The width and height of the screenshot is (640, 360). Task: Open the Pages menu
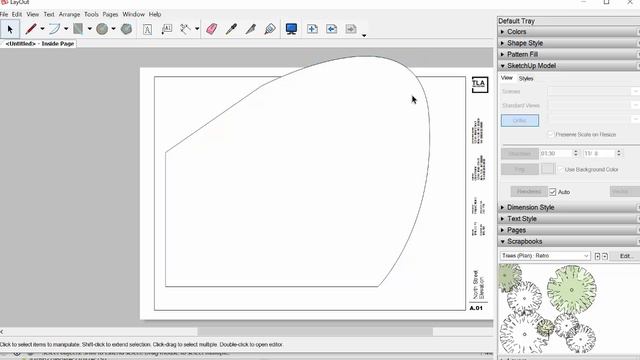(110, 14)
